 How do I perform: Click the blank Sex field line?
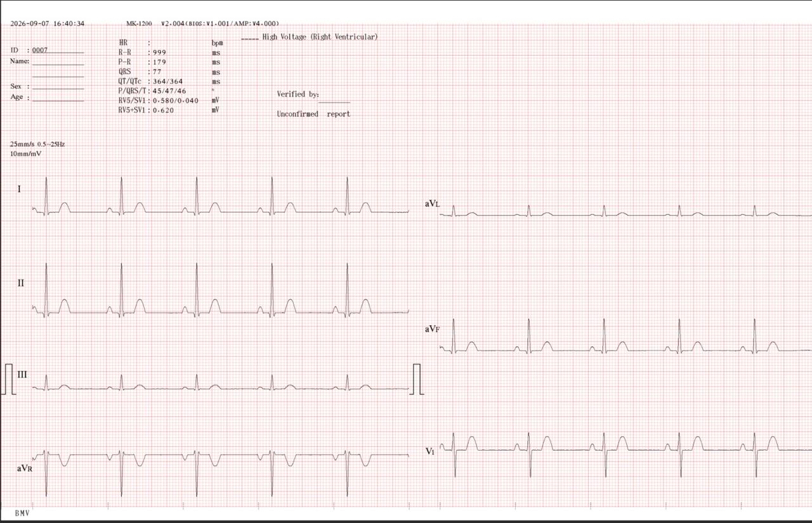(58, 88)
